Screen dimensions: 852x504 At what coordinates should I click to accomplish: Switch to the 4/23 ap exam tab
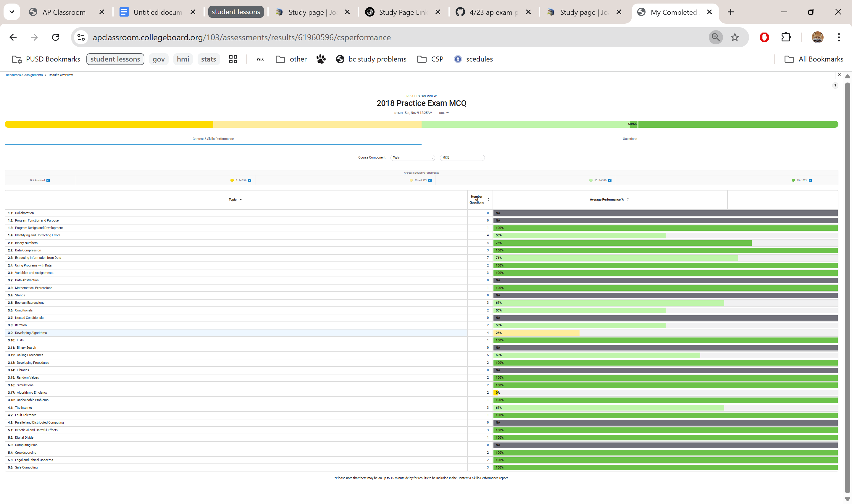(494, 12)
